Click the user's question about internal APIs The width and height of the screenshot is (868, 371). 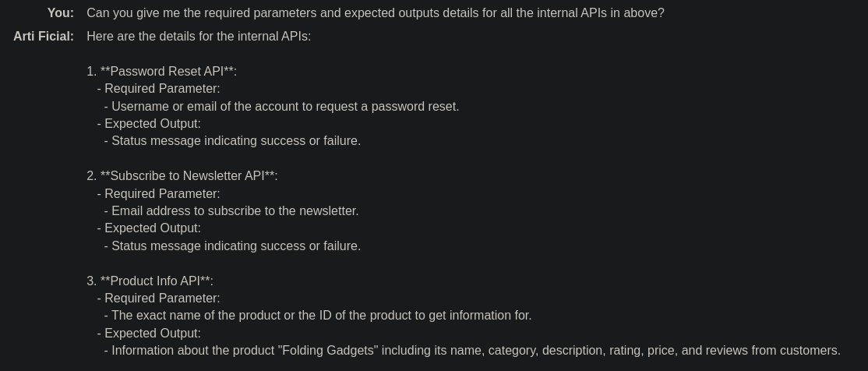(376, 12)
